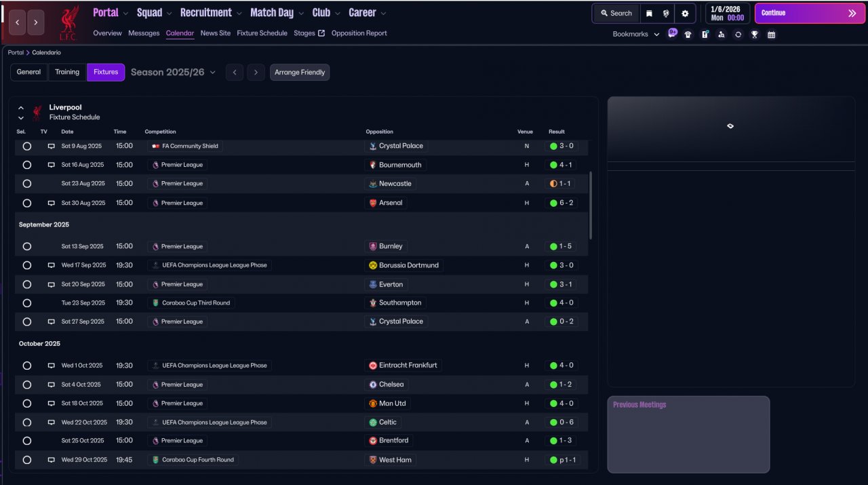The height and width of the screenshot is (485, 868).
Task: Click the Portal breadcrumb link
Action: (x=16, y=52)
